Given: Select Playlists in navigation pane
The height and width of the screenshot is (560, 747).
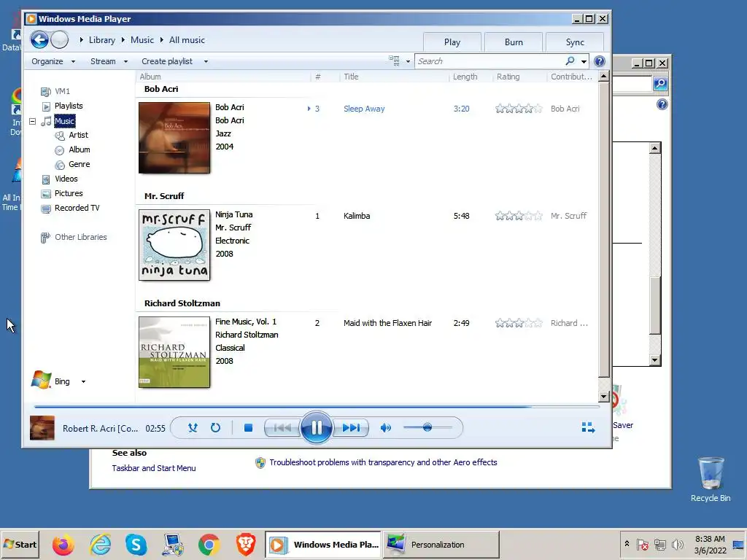Looking at the screenshot, I should tap(69, 106).
